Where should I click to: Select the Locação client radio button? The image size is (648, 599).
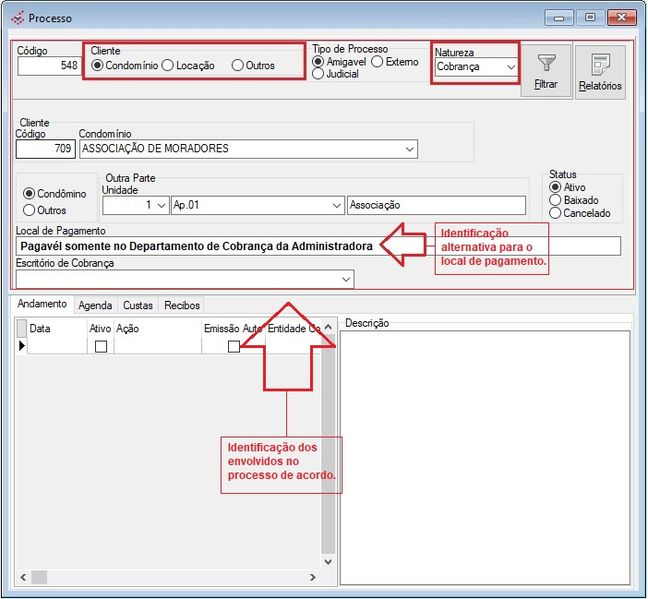(x=168, y=66)
